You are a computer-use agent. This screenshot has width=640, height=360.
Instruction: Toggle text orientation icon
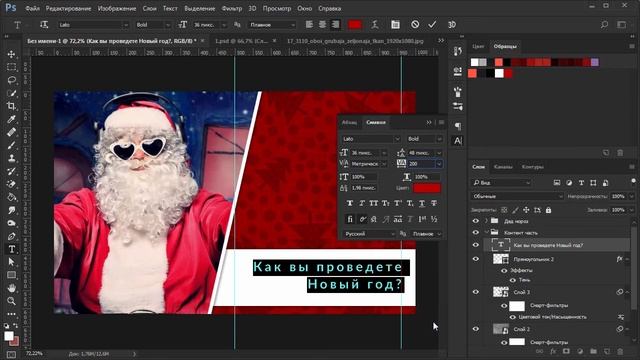pos(44,24)
